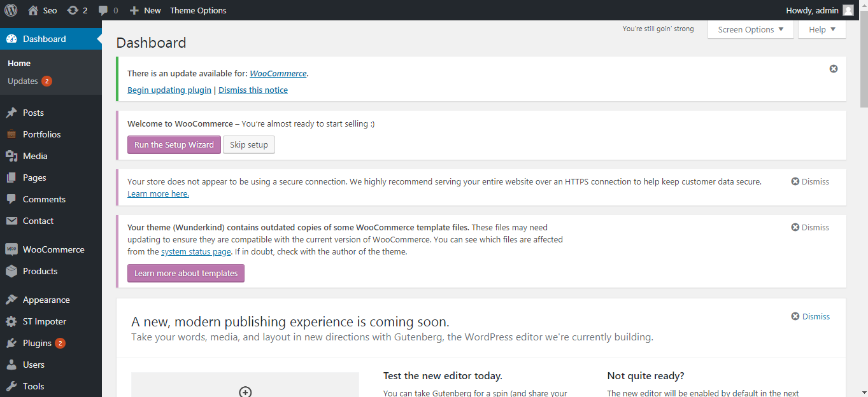Close the WooCommerce update notice with X
Image resolution: width=868 pixels, height=397 pixels.
[833, 69]
